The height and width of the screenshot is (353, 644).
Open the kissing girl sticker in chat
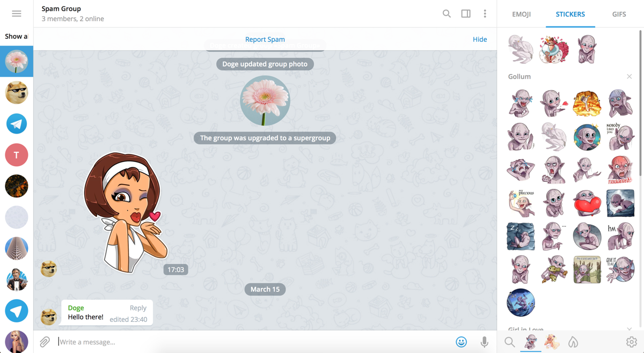[x=126, y=212]
